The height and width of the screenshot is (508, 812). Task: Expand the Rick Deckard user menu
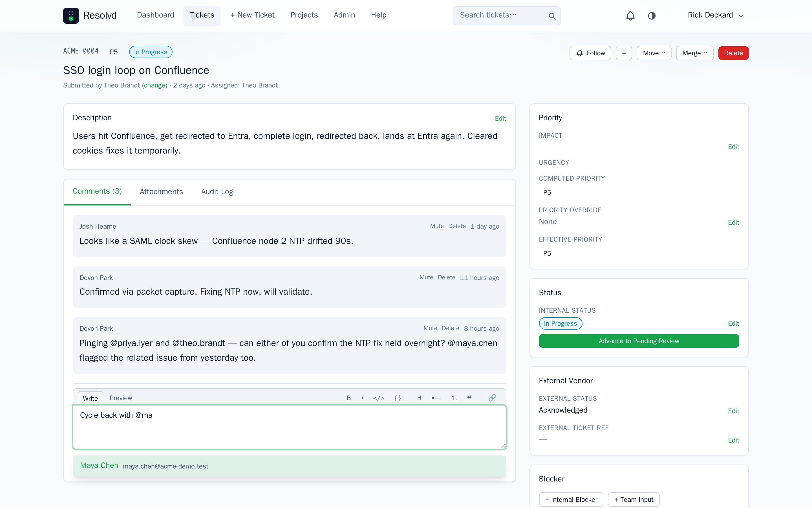click(715, 15)
